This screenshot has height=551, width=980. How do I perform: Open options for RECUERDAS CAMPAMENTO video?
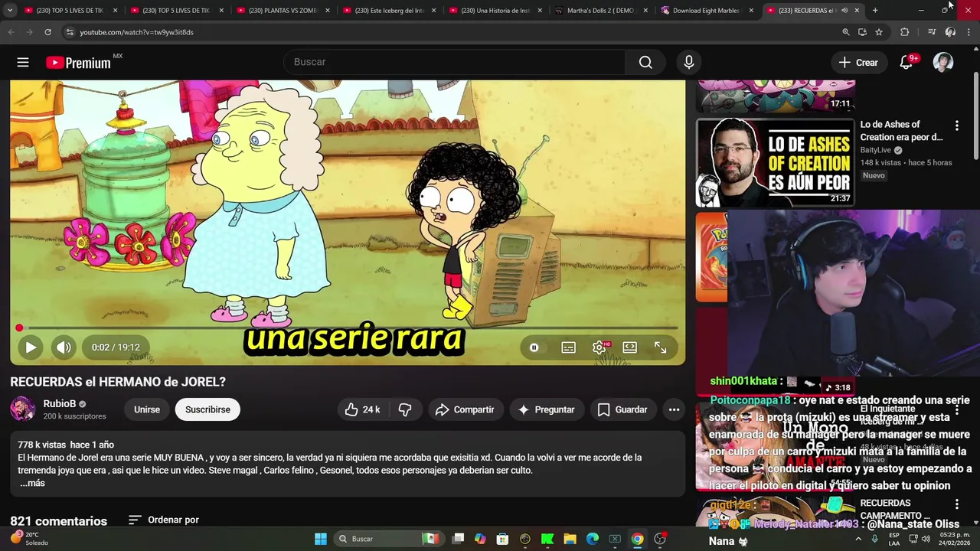pos(956,504)
